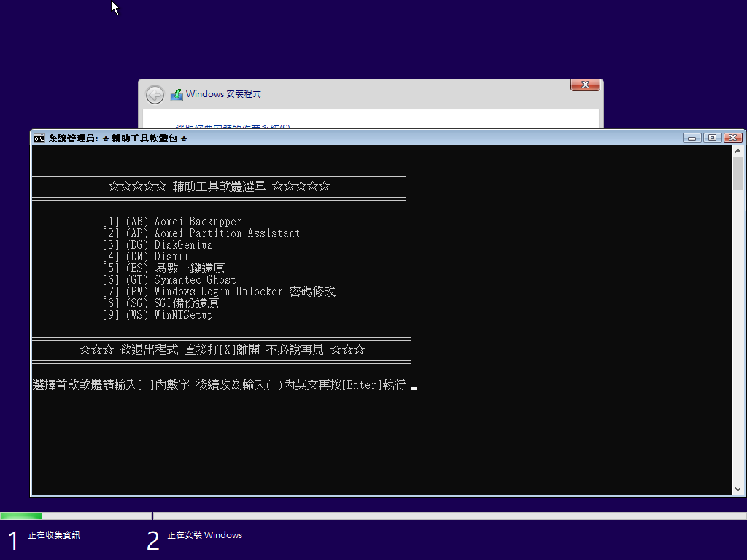Click the console title '系統管理員: ☆ 輔助工具軟體包 ☆'
The width and height of the screenshot is (747, 560).
click(117, 139)
